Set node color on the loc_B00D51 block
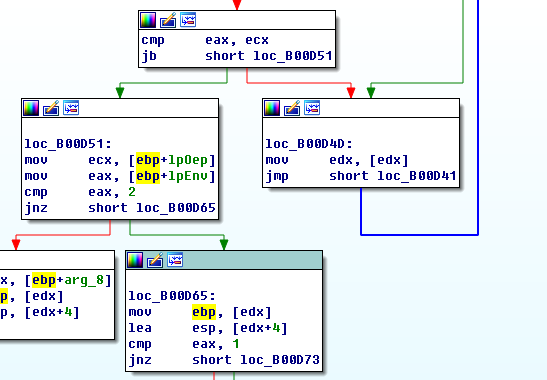The width and height of the screenshot is (547, 380). 31,108
